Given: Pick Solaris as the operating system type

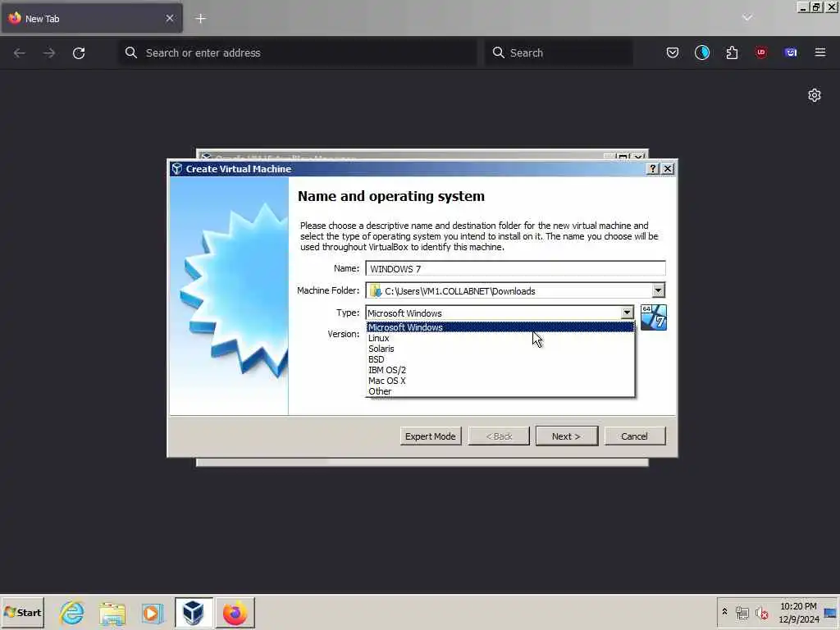Looking at the screenshot, I should click(500, 349).
